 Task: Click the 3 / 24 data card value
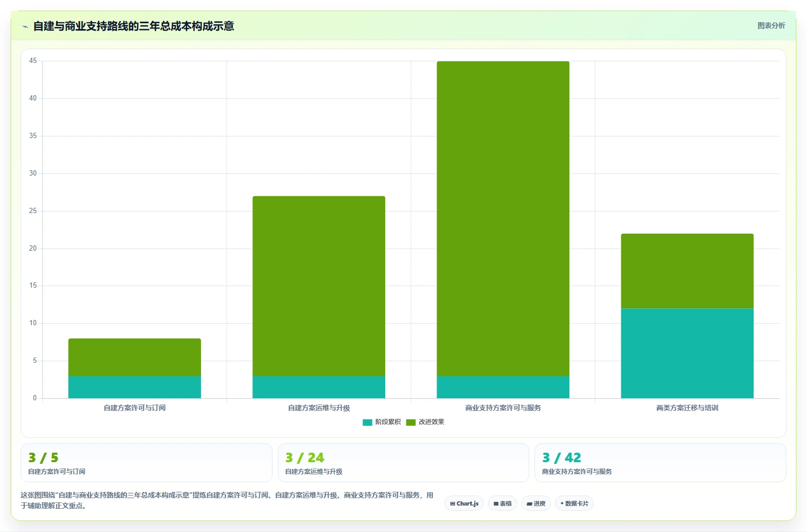(305, 457)
